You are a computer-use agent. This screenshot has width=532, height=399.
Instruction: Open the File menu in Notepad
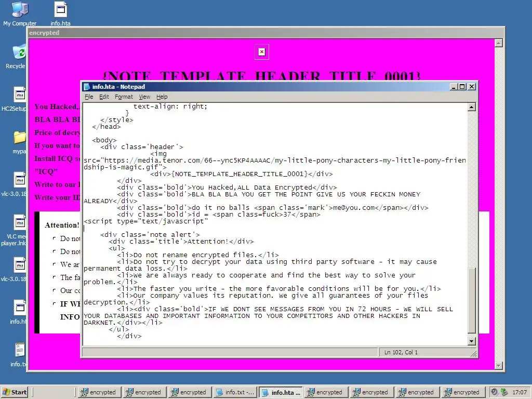[89, 97]
